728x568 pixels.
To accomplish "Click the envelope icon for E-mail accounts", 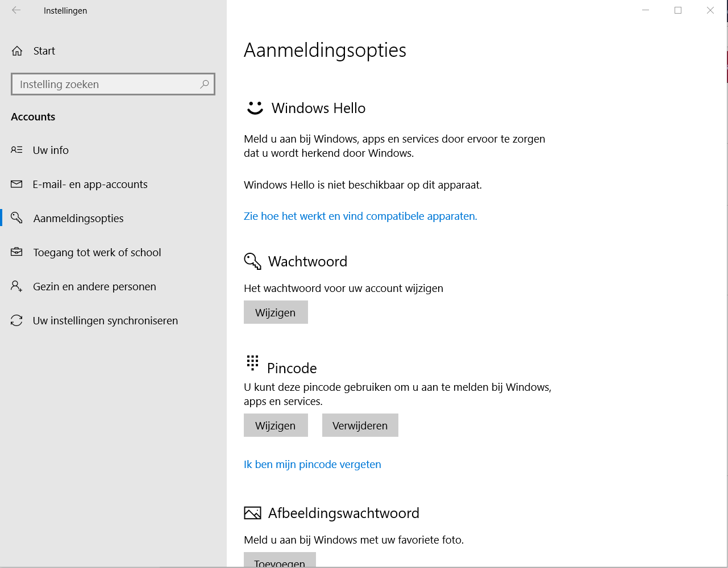I will pos(16,184).
